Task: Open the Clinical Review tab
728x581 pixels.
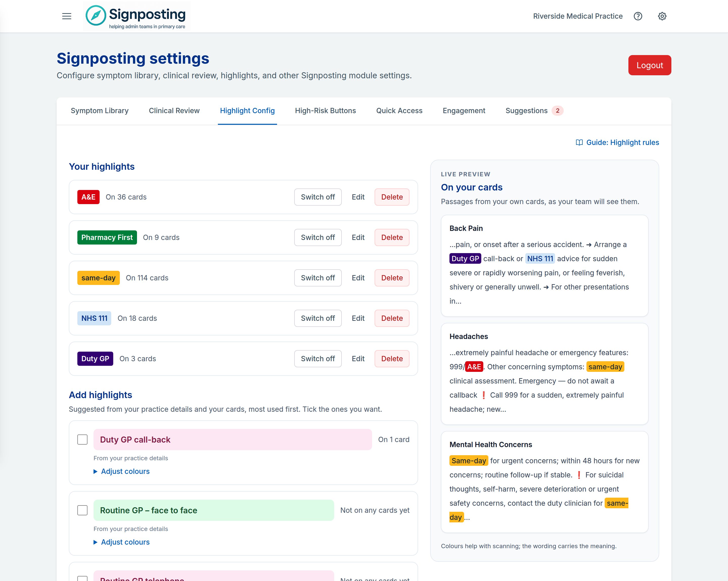Action: point(174,111)
